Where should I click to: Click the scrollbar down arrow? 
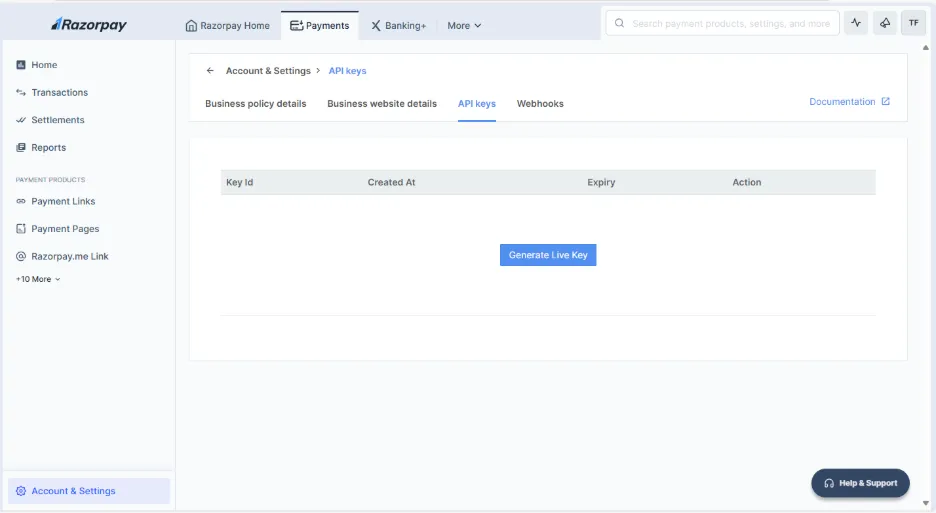click(x=926, y=503)
